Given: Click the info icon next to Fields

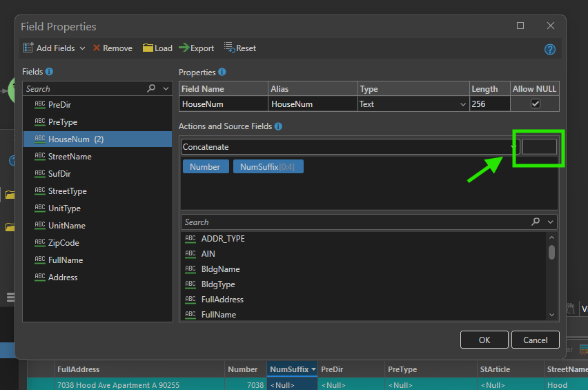Looking at the screenshot, I should point(49,71).
